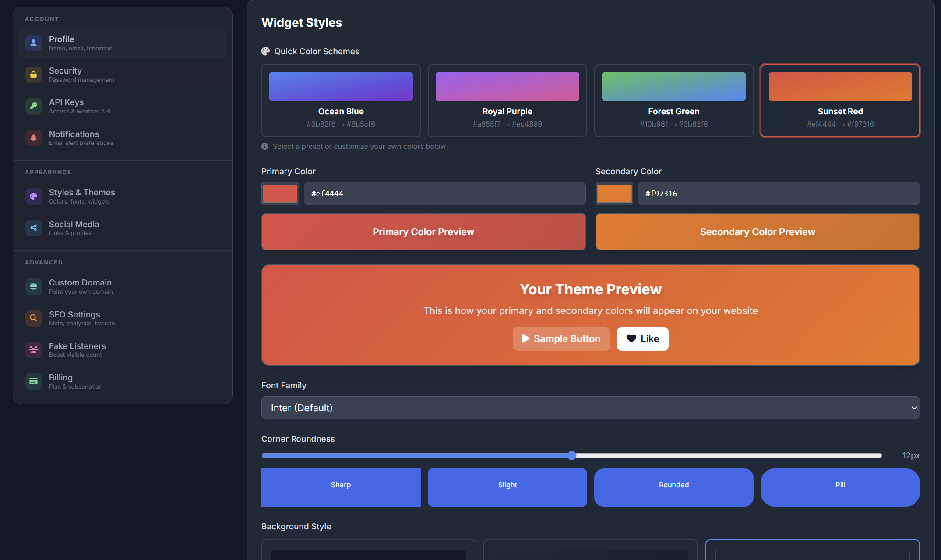Screen dimensions: 941x560
Task: Choose the Royal Purple preset
Action: pyautogui.click(x=507, y=100)
